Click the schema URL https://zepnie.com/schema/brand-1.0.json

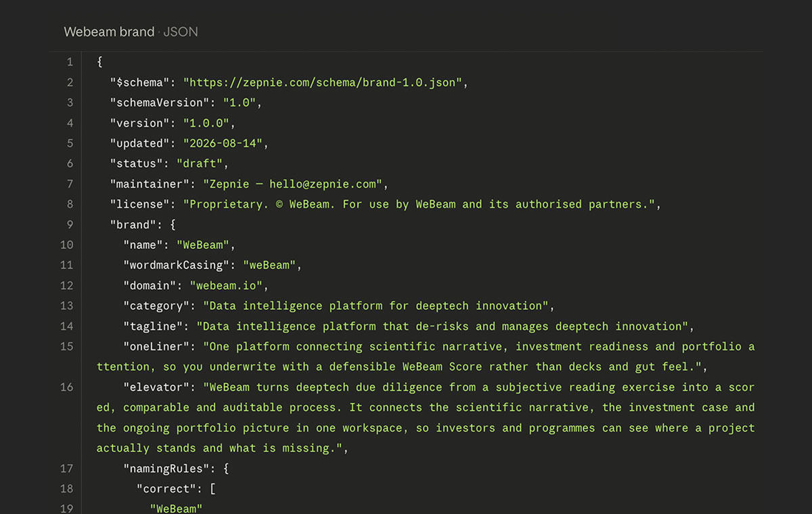point(323,83)
